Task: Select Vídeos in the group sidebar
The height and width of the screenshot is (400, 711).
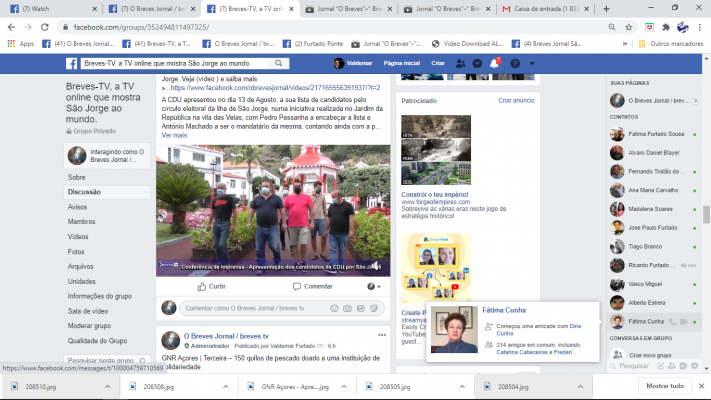Action: 77,236
